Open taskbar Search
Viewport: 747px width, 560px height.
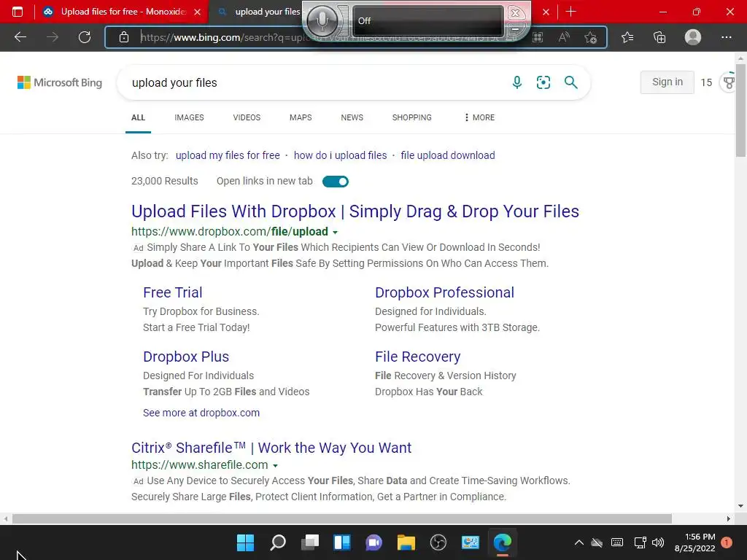point(278,542)
